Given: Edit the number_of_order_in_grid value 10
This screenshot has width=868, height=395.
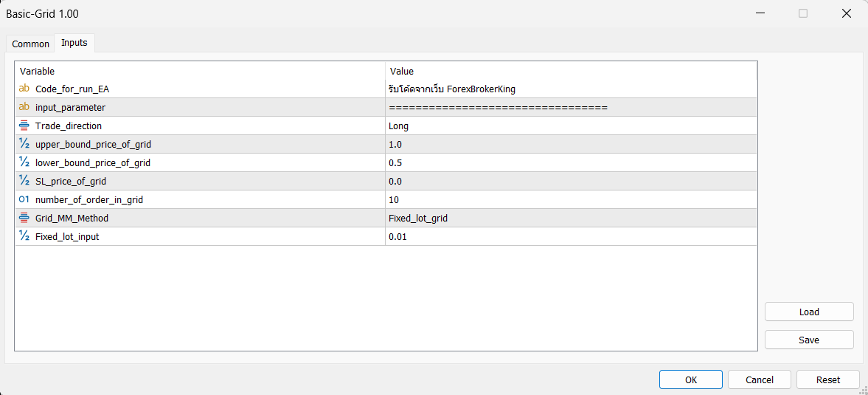Looking at the screenshot, I should click(x=571, y=199).
